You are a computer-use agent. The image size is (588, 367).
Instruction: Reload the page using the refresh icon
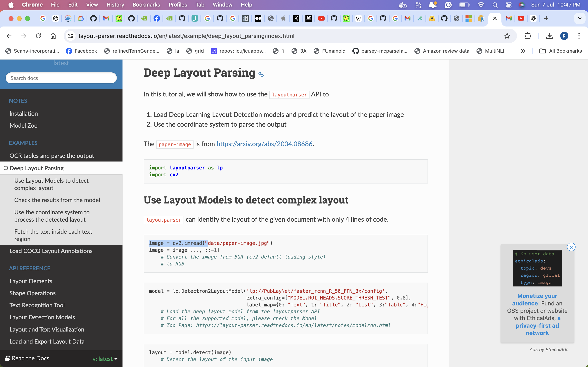(38, 36)
